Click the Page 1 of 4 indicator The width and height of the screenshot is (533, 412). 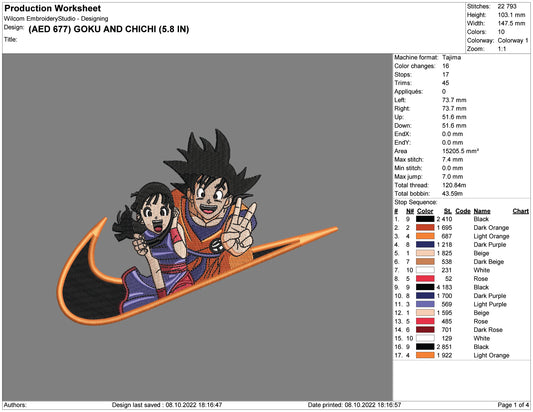(513, 405)
